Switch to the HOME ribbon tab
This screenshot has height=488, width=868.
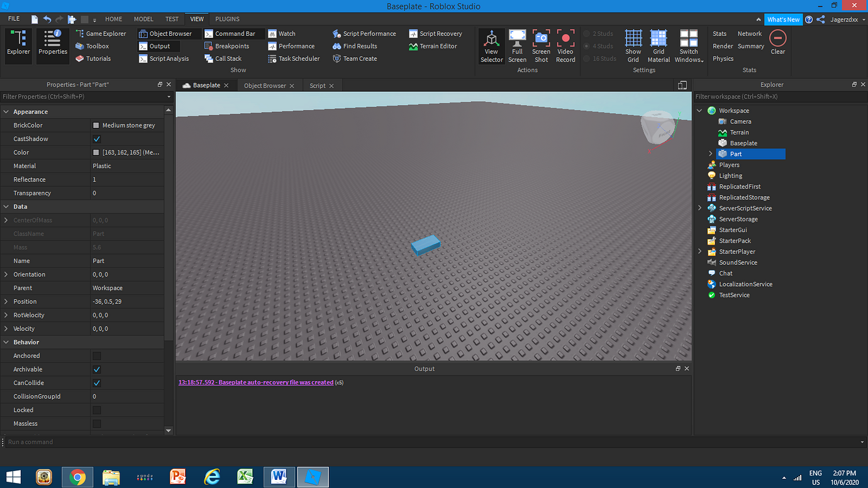[x=114, y=19]
